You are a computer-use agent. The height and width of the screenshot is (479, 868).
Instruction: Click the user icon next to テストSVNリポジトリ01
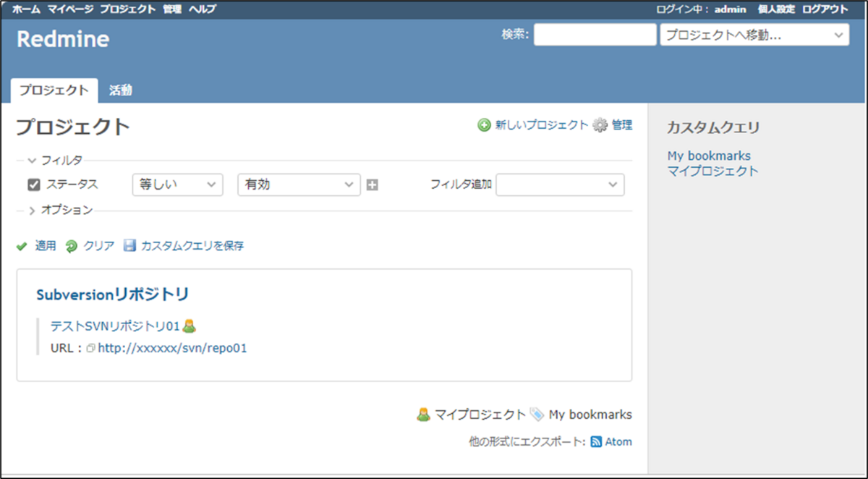point(189,325)
